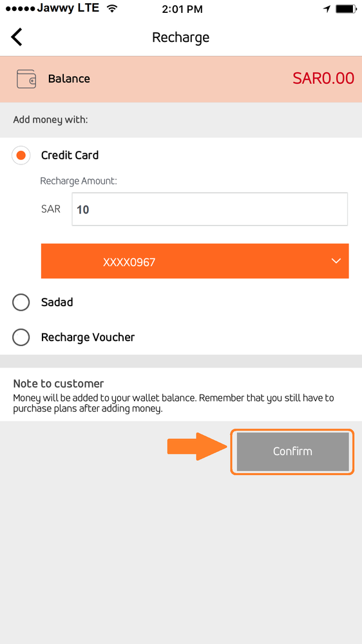The image size is (362, 644).
Task: Select the Recharge Voucher radio button
Action: [21, 338]
